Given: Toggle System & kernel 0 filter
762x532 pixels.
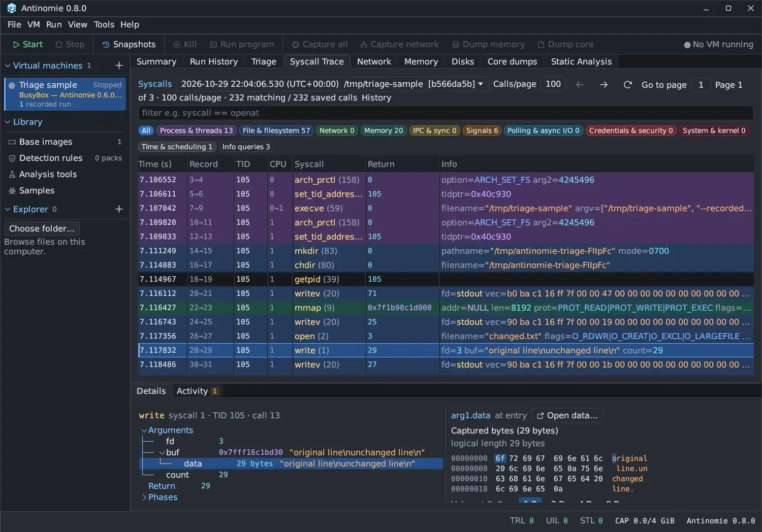Looking at the screenshot, I should 714,130.
